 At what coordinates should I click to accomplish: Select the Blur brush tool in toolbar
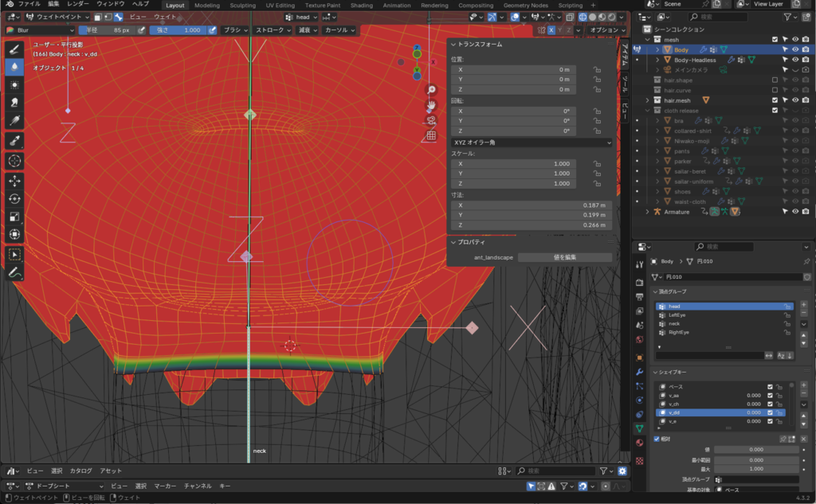[14, 67]
